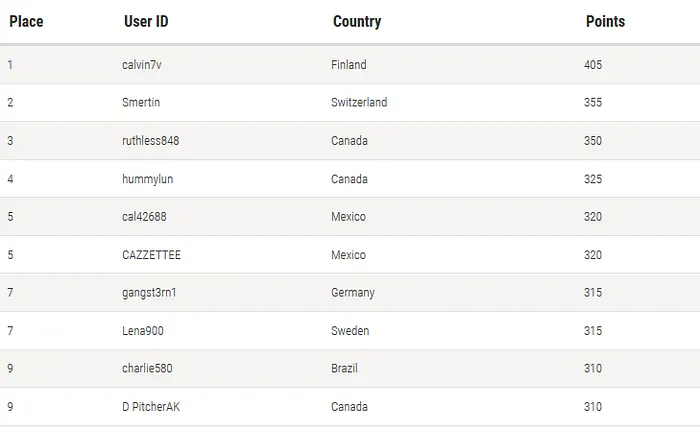Click the Finland country cell
Image resolution: width=700 pixels, height=427 pixels.
coord(349,65)
